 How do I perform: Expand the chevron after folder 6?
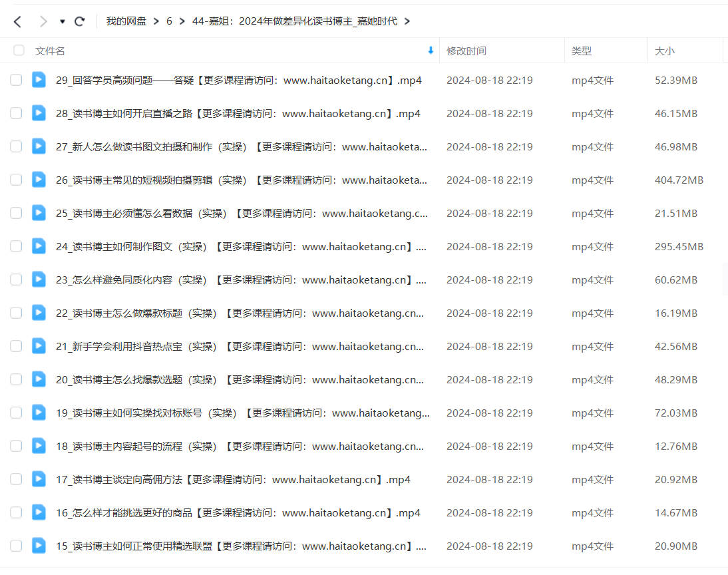click(x=182, y=21)
